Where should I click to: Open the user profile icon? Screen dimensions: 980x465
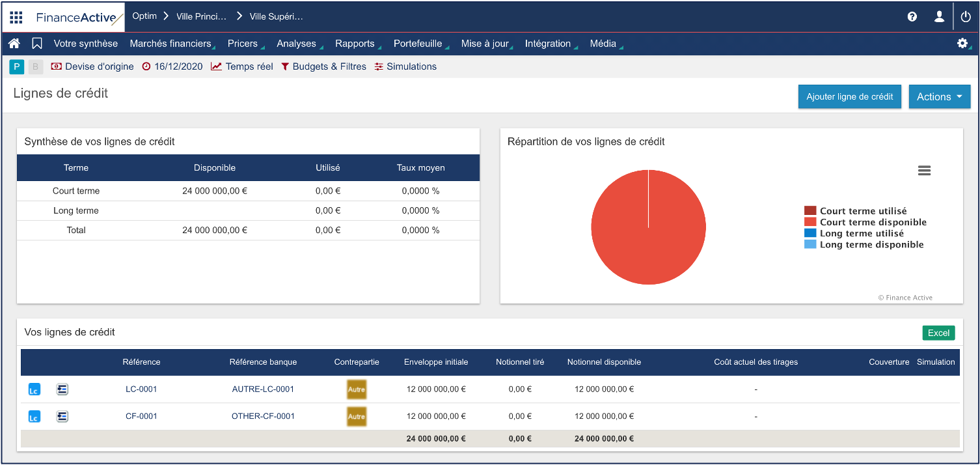[x=939, y=17]
